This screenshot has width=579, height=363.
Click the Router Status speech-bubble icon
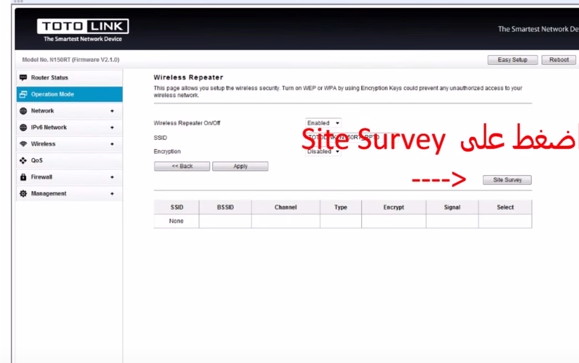[x=23, y=78]
